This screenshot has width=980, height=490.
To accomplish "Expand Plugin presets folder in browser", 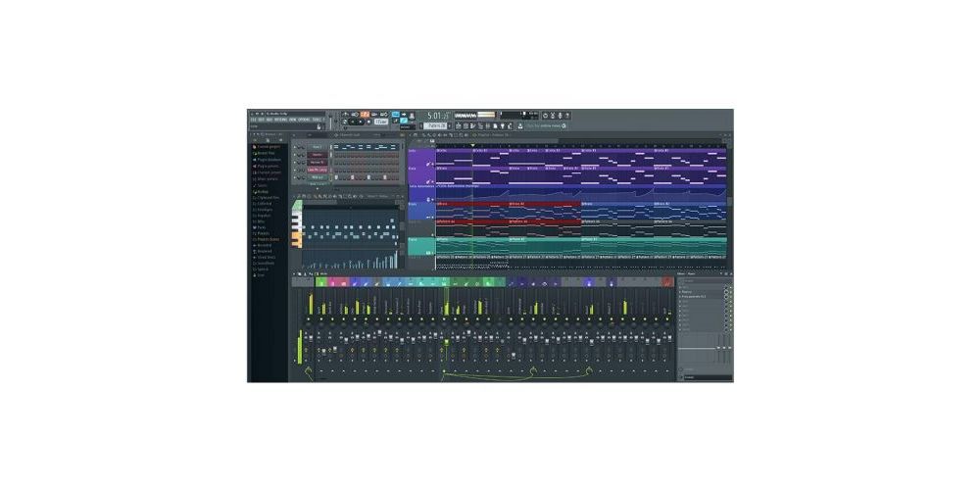I will click(x=269, y=167).
